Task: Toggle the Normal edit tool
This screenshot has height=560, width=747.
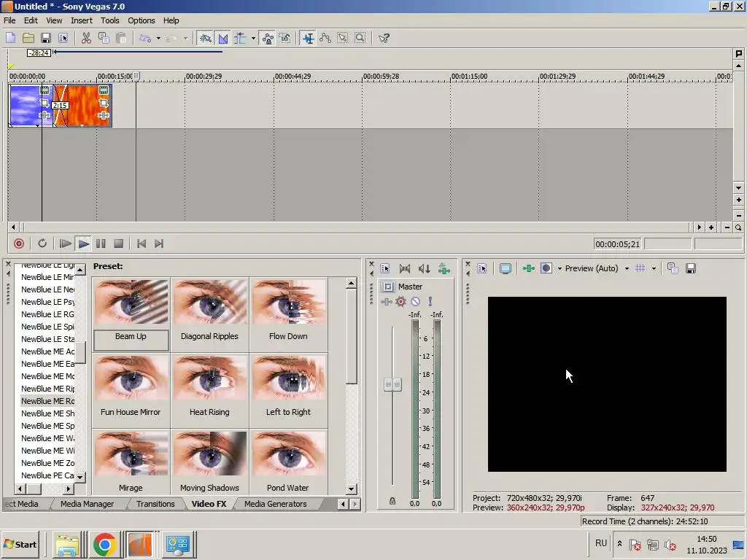Action: [x=309, y=38]
